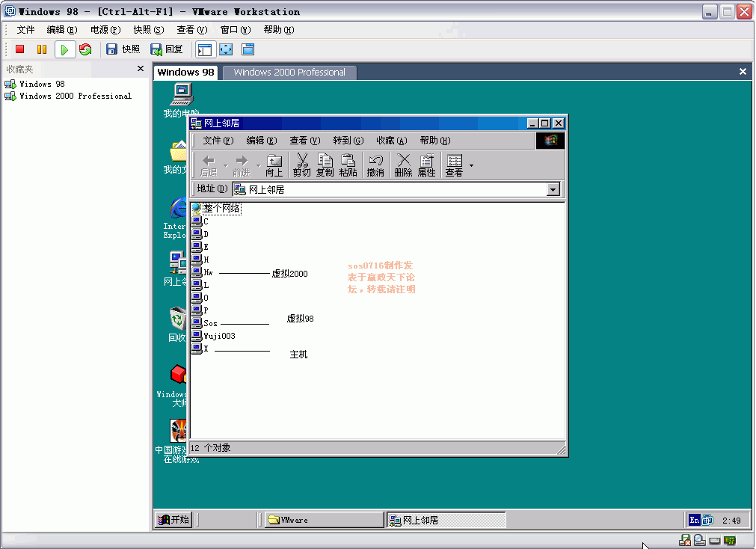Open VMware 查看 menu
The height and width of the screenshot is (549, 756).
192,30
